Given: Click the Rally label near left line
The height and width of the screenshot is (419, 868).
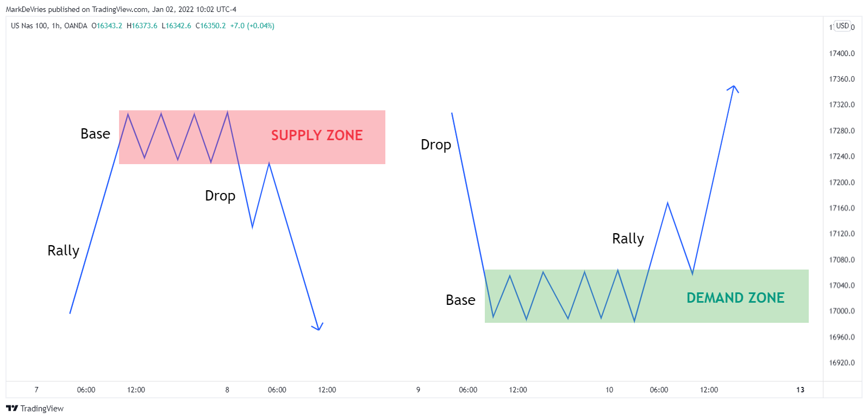Looking at the screenshot, I should tap(63, 251).
